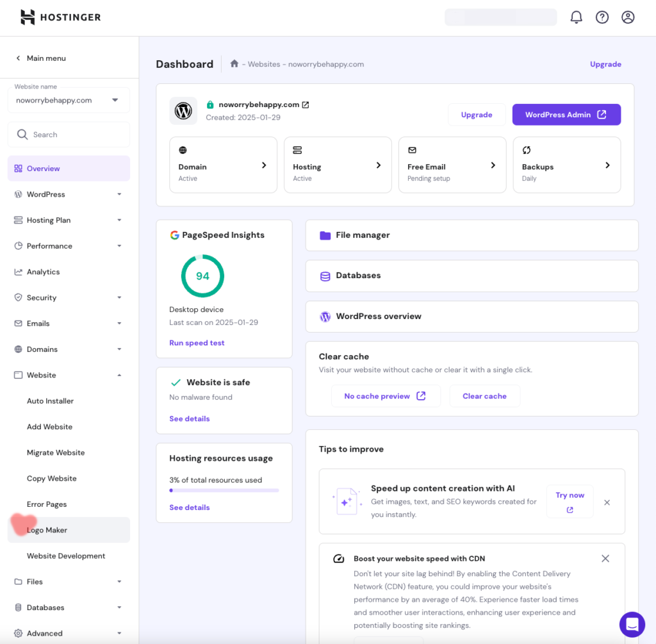Dismiss the AI content creation tip
656x644 pixels.
click(607, 502)
